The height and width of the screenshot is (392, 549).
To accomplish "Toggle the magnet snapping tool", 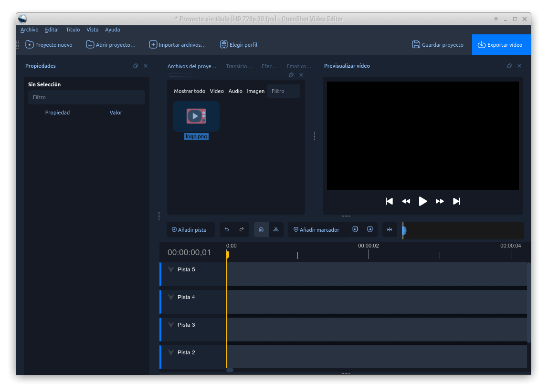I will point(261,230).
